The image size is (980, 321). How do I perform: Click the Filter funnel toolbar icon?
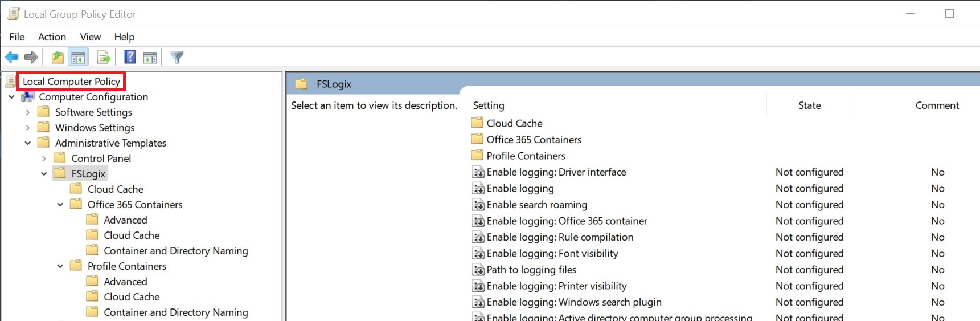coord(177,57)
